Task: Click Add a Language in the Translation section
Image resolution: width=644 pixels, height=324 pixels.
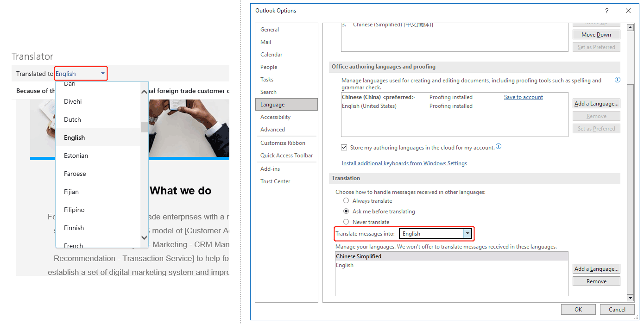Action: 596,268
